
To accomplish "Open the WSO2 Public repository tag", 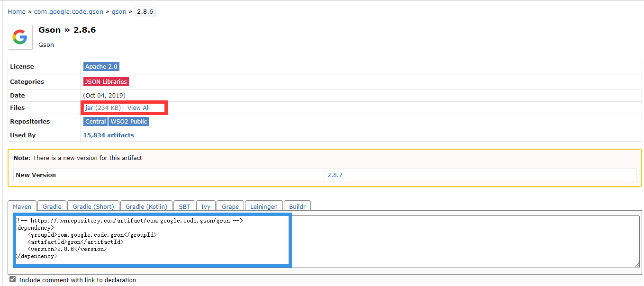I will pyautogui.click(x=129, y=122).
